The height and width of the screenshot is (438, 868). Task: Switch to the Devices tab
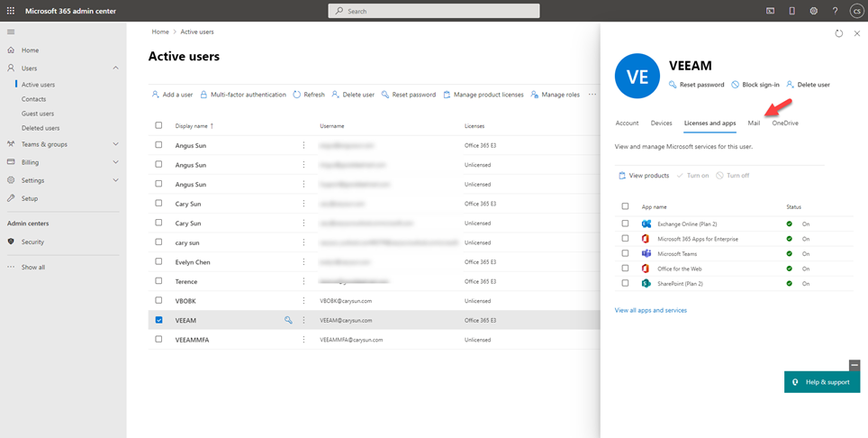pyautogui.click(x=662, y=123)
